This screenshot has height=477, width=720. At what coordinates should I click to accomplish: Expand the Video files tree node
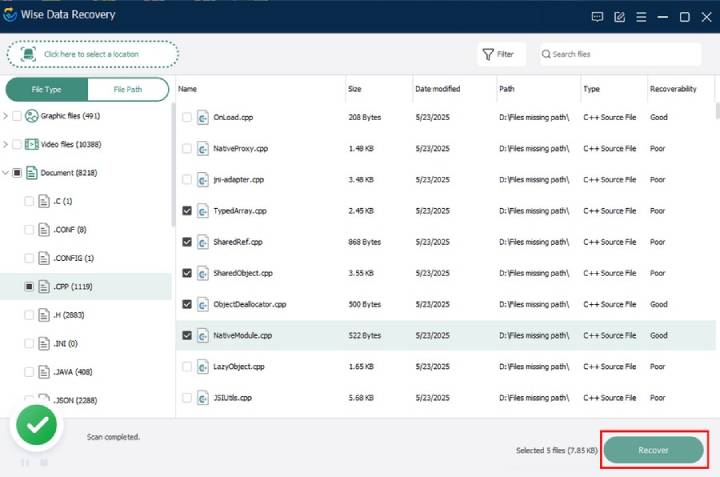click(6, 144)
